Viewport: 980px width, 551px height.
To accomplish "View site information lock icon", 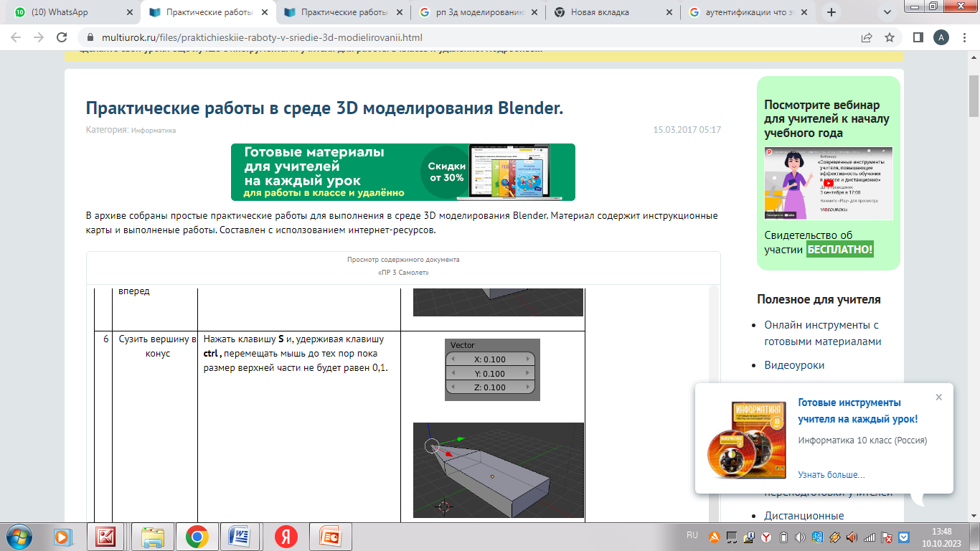I will pyautogui.click(x=90, y=37).
